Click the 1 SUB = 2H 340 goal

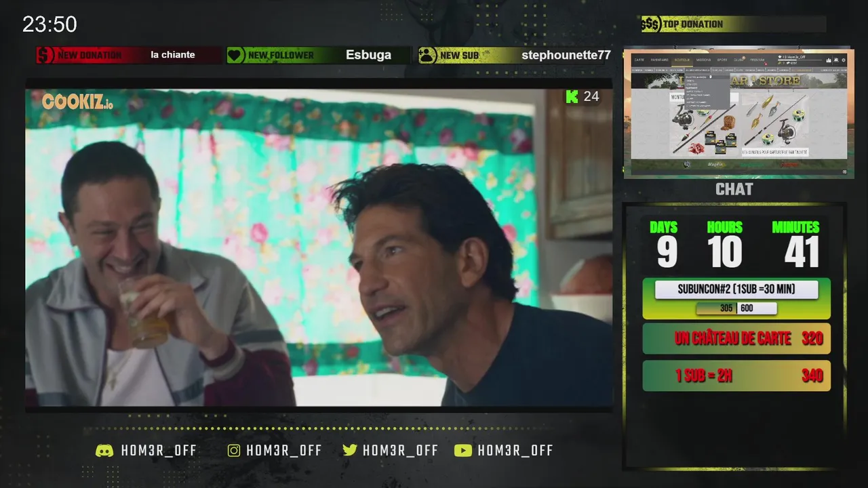pos(736,375)
